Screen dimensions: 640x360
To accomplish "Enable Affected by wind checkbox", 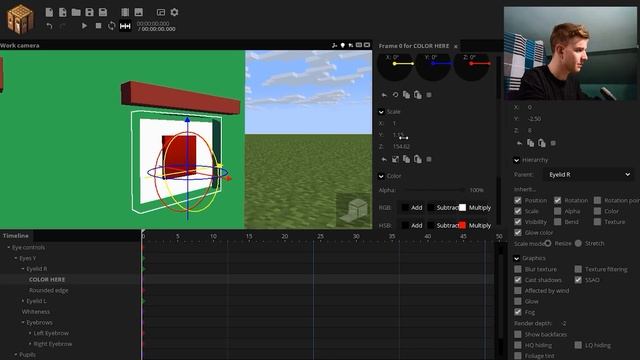I will 518,291.
